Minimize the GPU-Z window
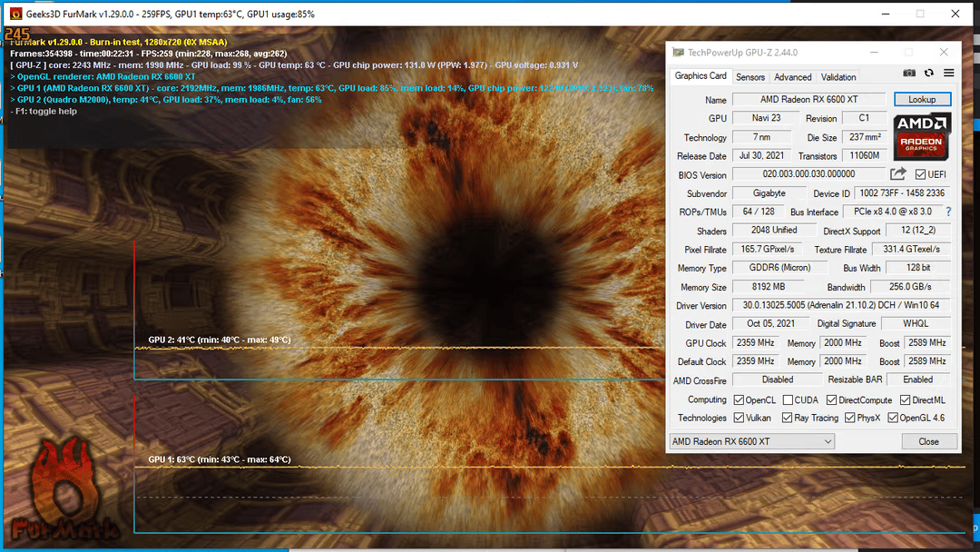This screenshot has width=980, height=552. pos(874,53)
